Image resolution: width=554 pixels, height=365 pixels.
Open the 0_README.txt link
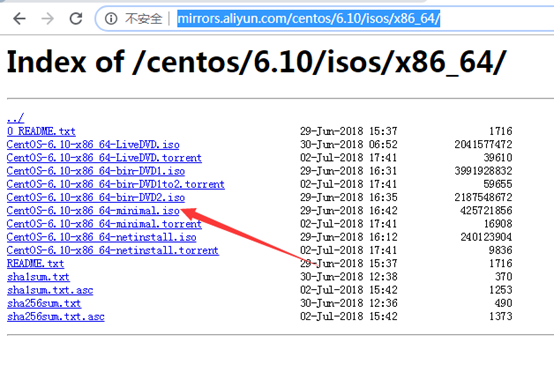click(41, 131)
